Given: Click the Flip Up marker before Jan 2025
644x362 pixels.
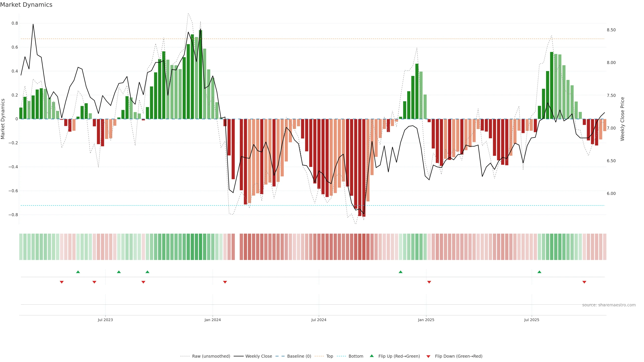Looking at the screenshot, I should pos(400,272).
